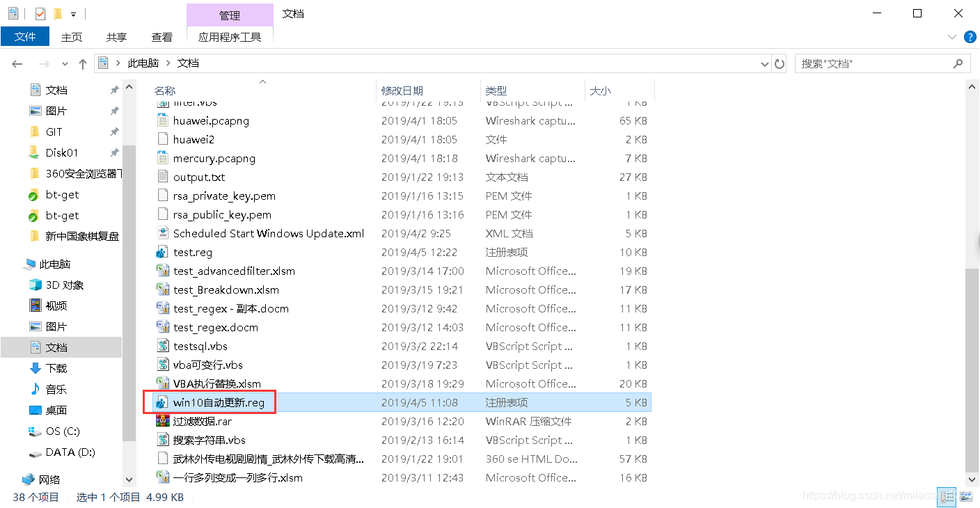Image resolution: width=980 pixels, height=508 pixels.
Task: Click the test_regex.docm Word icon
Action: [163, 327]
